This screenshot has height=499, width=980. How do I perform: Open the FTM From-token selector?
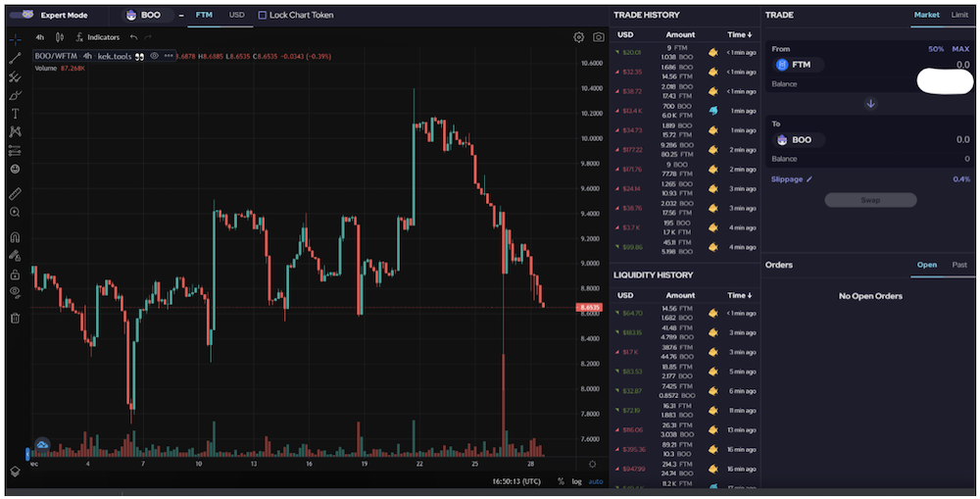click(x=797, y=65)
